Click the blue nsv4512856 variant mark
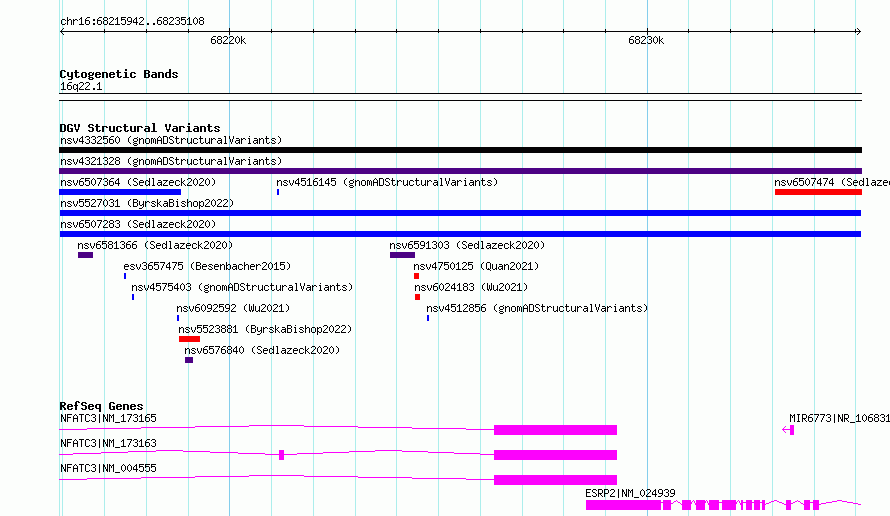This screenshot has height=516, width=890. pyautogui.click(x=428, y=318)
